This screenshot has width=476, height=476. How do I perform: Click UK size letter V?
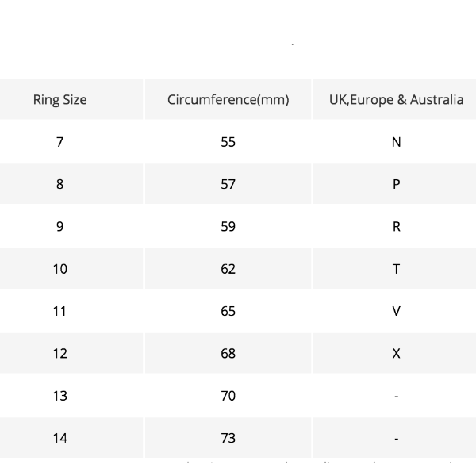click(397, 311)
